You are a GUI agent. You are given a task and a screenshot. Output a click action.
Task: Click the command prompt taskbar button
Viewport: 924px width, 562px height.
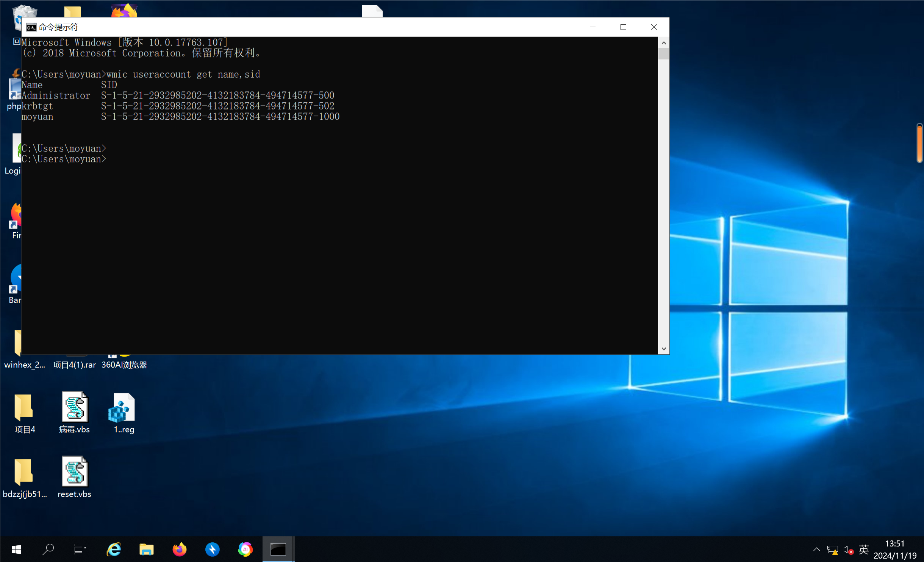(278, 549)
